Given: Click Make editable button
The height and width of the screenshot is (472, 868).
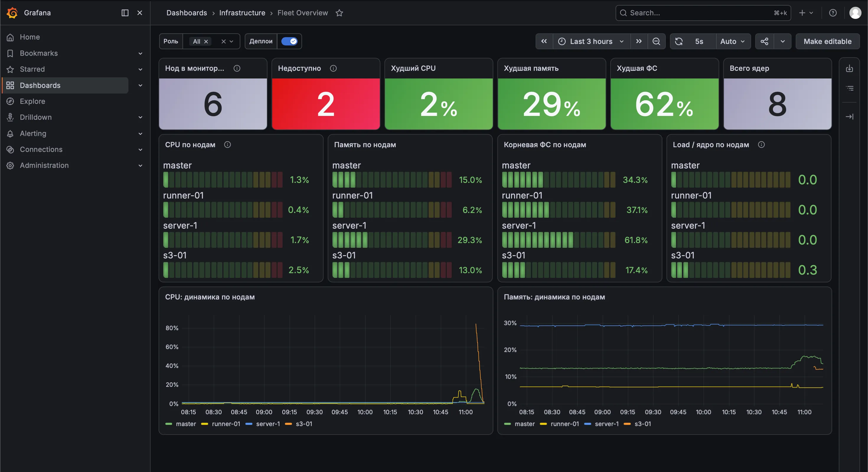Looking at the screenshot, I should pyautogui.click(x=827, y=41).
